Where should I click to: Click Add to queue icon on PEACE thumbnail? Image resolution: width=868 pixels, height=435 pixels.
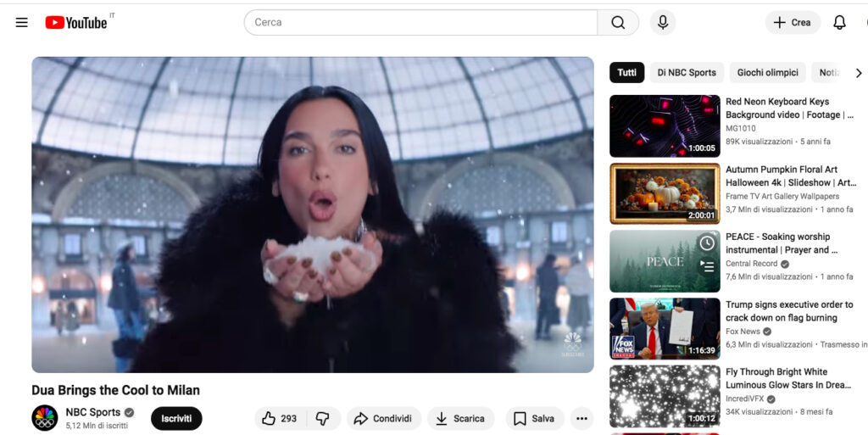click(707, 266)
